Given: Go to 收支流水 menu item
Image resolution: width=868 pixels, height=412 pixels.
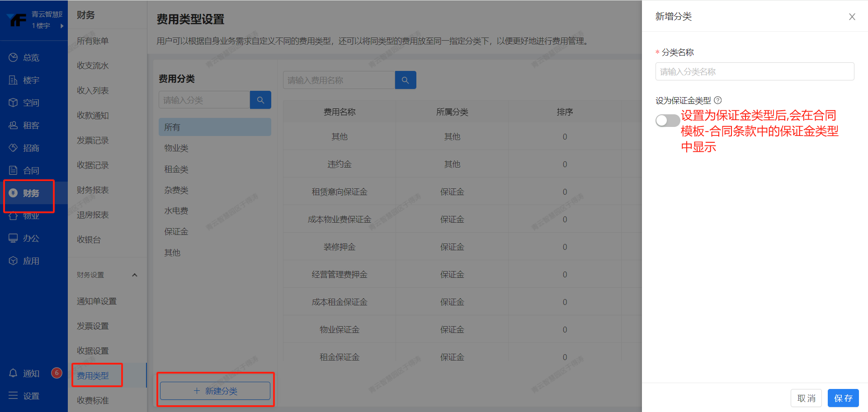Looking at the screenshot, I should point(93,66).
